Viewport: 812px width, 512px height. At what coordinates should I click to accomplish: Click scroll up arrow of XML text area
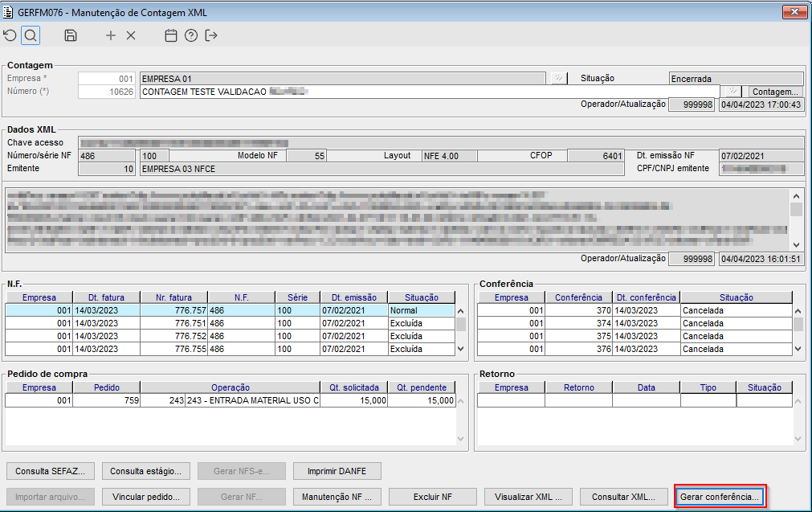click(797, 196)
